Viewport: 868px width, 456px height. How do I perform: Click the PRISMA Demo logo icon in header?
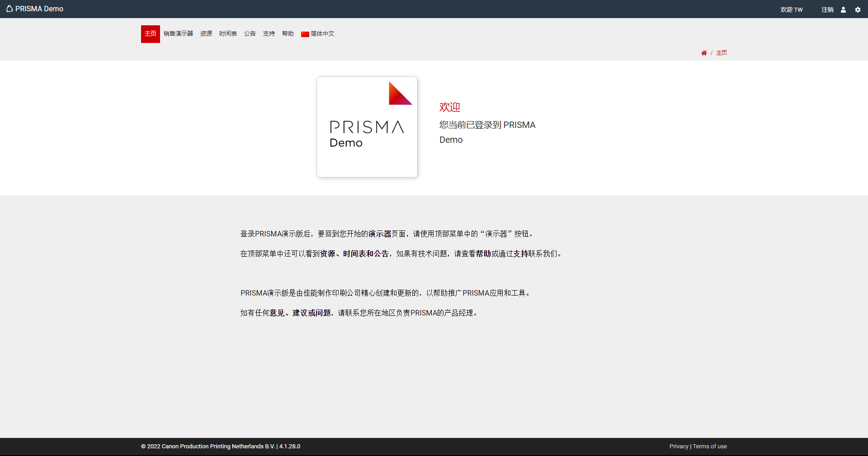click(9, 9)
